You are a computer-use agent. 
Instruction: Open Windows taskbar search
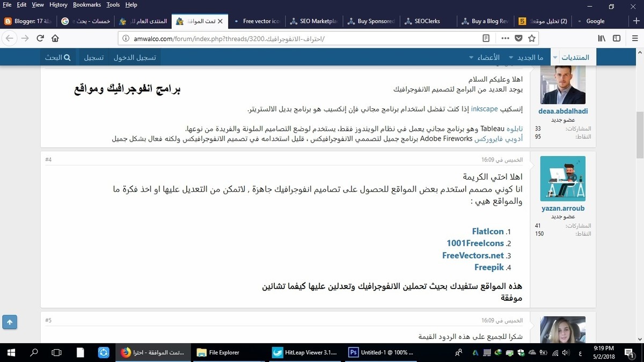coord(34,352)
